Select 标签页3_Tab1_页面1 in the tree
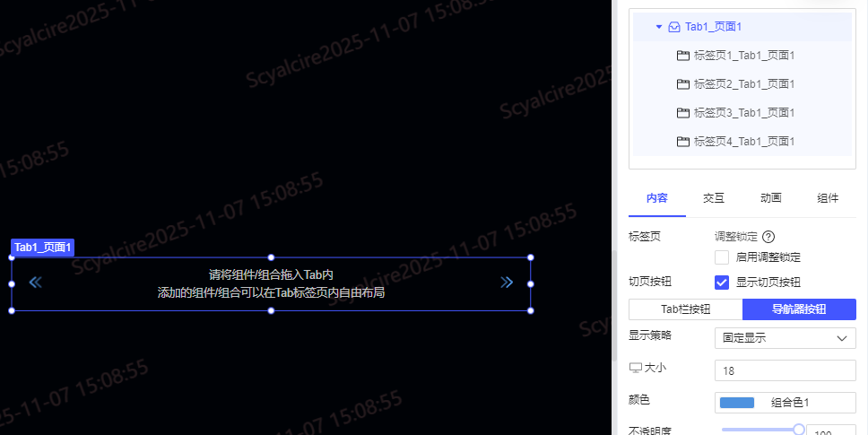This screenshot has width=868, height=435. pyautogui.click(x=742, y=113)
